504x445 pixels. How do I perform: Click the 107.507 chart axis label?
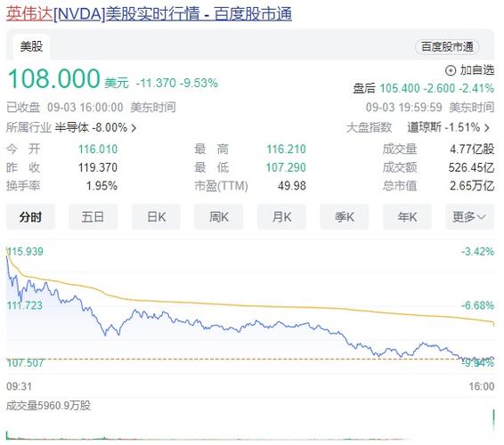[x=25, y=363]
